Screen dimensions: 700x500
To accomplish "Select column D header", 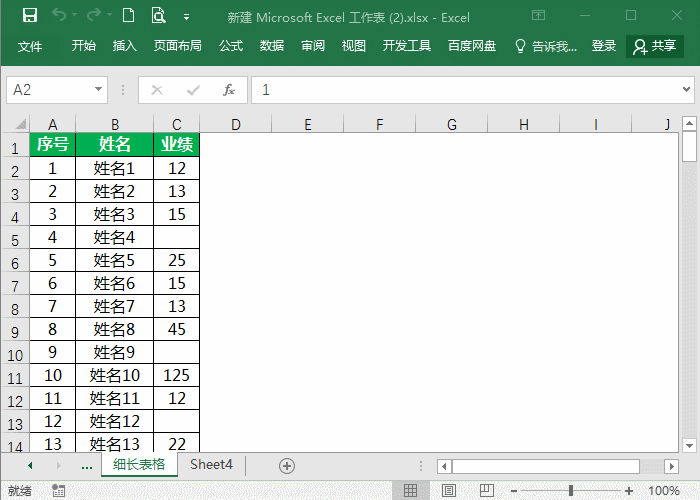I will 236,124.
